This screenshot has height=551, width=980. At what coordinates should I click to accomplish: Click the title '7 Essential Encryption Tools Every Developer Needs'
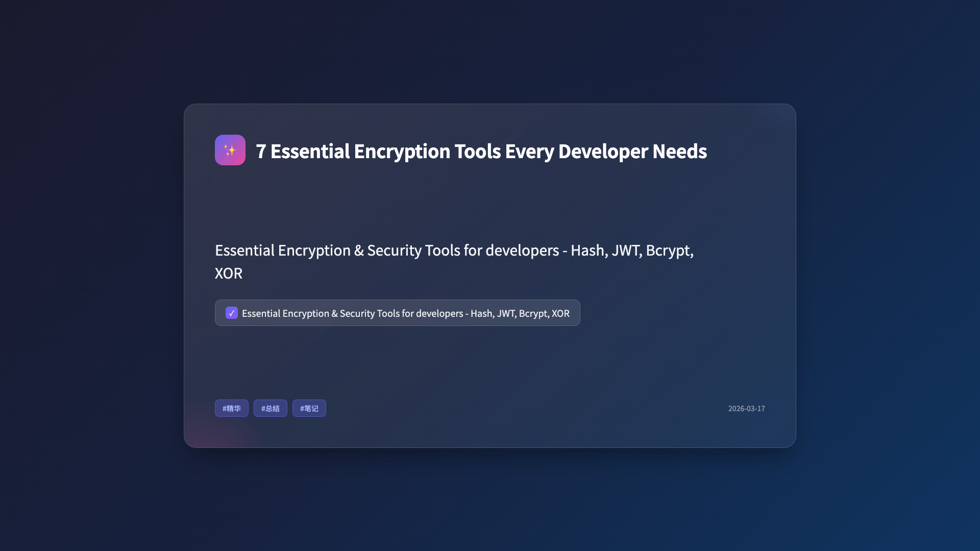point(481,151)
